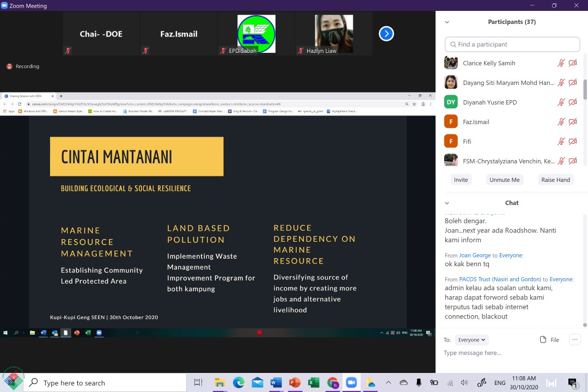Image resolution: width=588 pixels, height=392 pixels.
Task: Click the ENG language indicator
Action: (499, 383)
